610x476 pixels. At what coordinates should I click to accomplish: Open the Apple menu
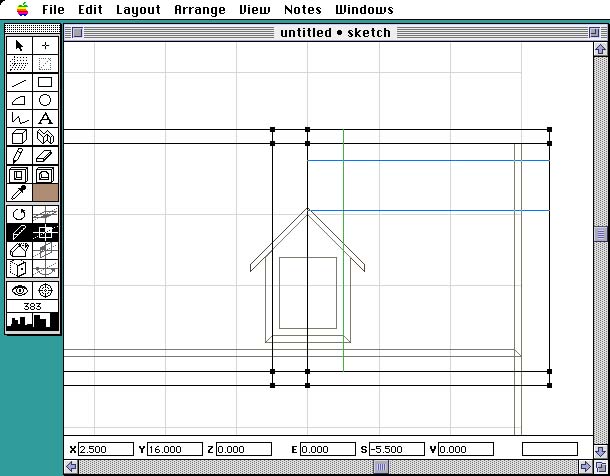point(21,10)
